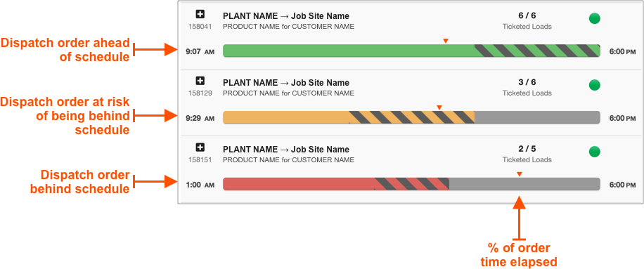The width and height of the screenshot is (644, 269).
Task: Expand order 158151 with plus icon
Action: (200, 147)
